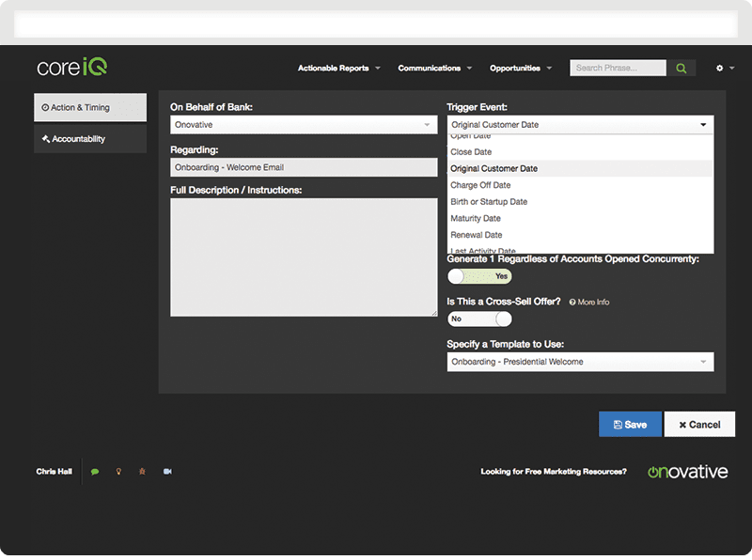Click the Save button
The width and height of the screenshot is (752, 560).
630,425
